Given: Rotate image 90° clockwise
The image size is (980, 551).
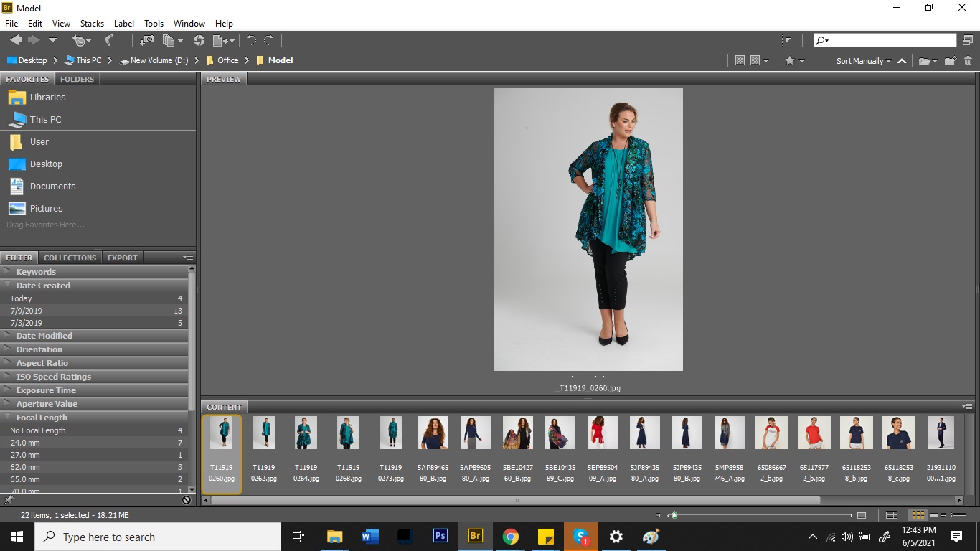Looking at the screenshot, I should pos(269,41).
